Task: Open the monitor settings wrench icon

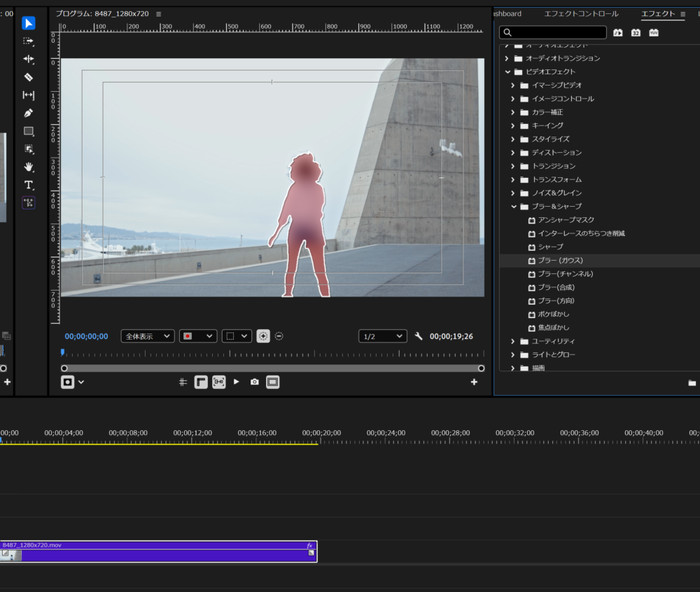Action: (x=419, y=336)
